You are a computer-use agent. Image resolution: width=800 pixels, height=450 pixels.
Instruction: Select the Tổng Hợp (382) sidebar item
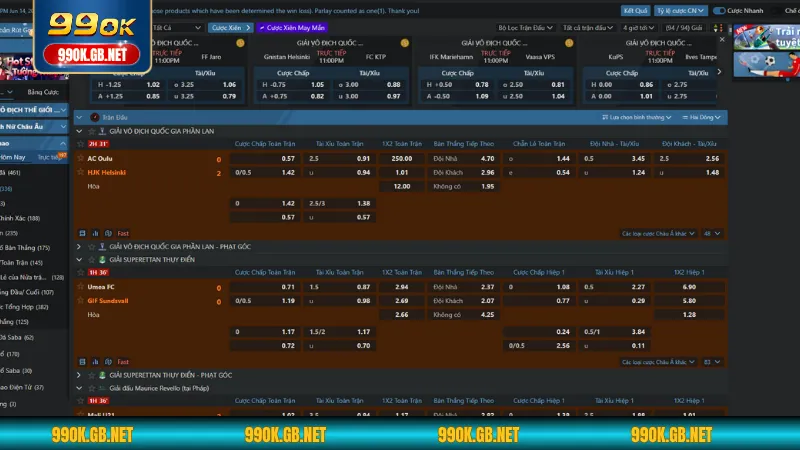tap(24, 307)
